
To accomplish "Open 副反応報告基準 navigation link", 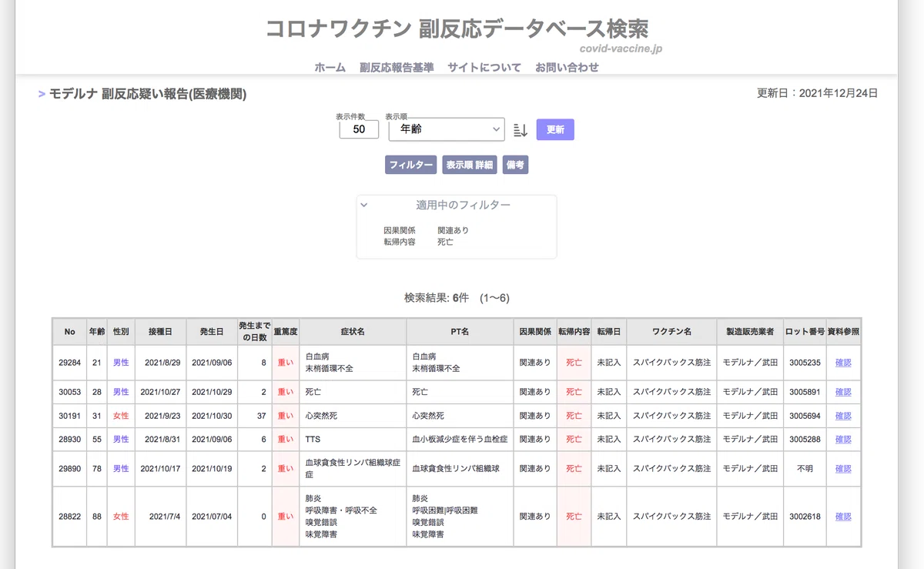I will [x=397, y=67].
